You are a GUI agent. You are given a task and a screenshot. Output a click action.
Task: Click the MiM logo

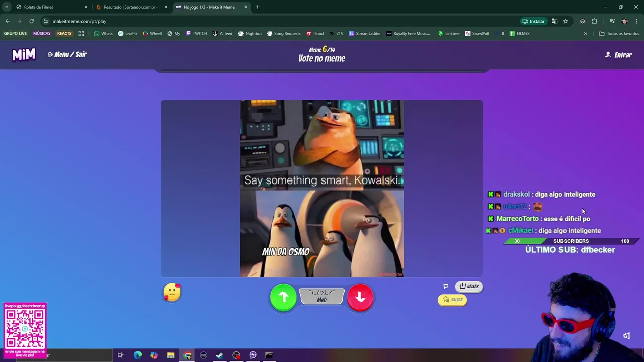point(24,54)
